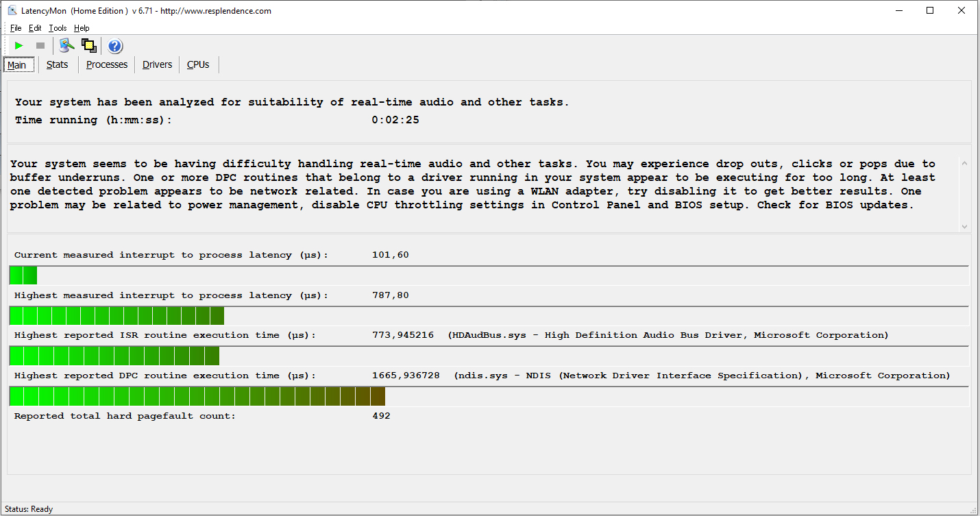This screenshot has height=516, width=980.
Task: Open the Help menu
Action: 82,28
